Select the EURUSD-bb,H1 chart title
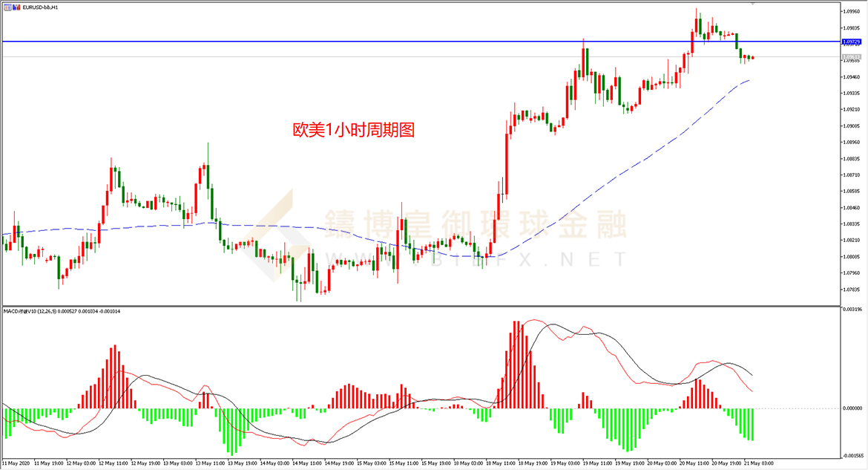Screen dimensions: 868x470 pos(41,7)
